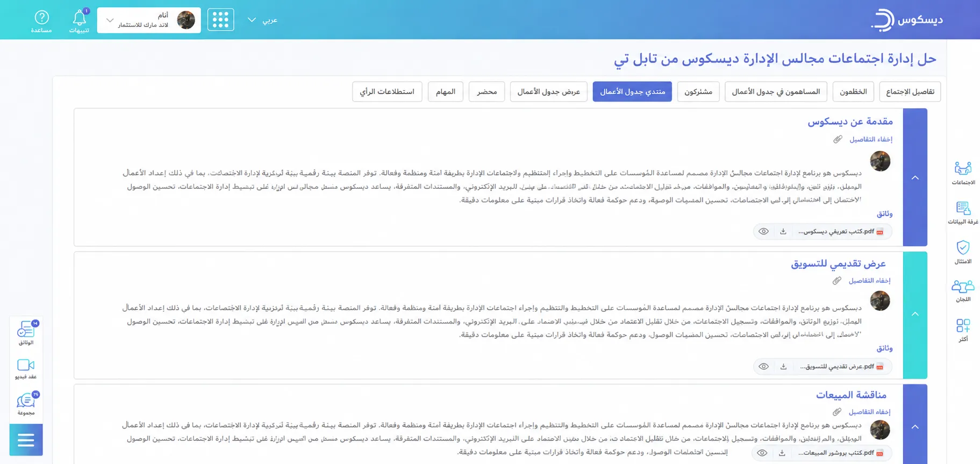Viewport: 980px width, 464px height.
Task: Download كتيب بروشور المبيعات pdf
Action: [x=782, y=453]
